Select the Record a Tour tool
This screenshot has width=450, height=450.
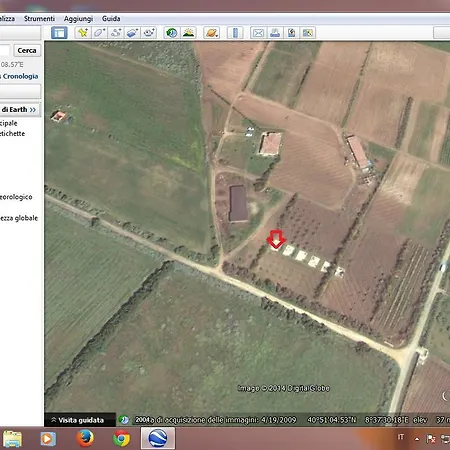point(149,33)
